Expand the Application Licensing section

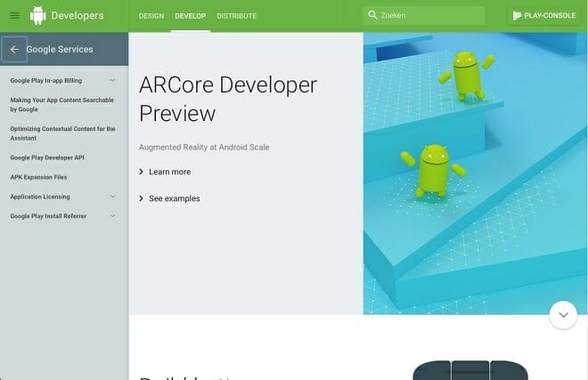click(x=112, y=197)
